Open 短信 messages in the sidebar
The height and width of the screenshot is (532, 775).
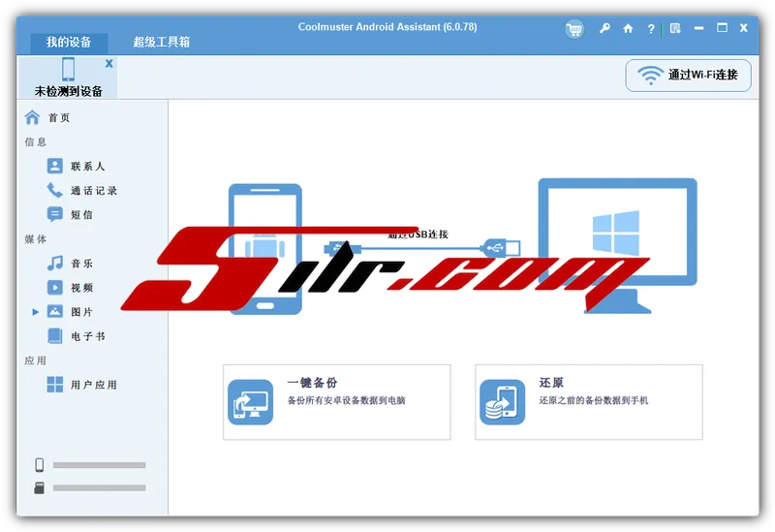pyautogui.click(x=81, y=214)
